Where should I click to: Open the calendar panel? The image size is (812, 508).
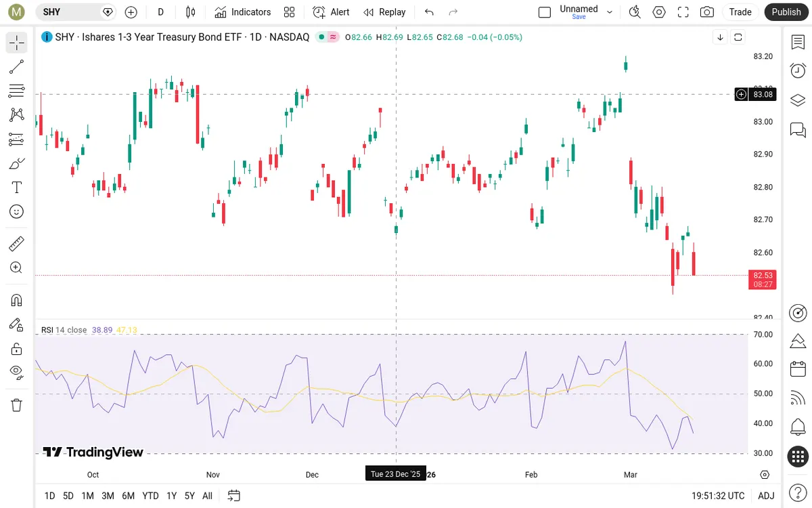pos(798,369)
